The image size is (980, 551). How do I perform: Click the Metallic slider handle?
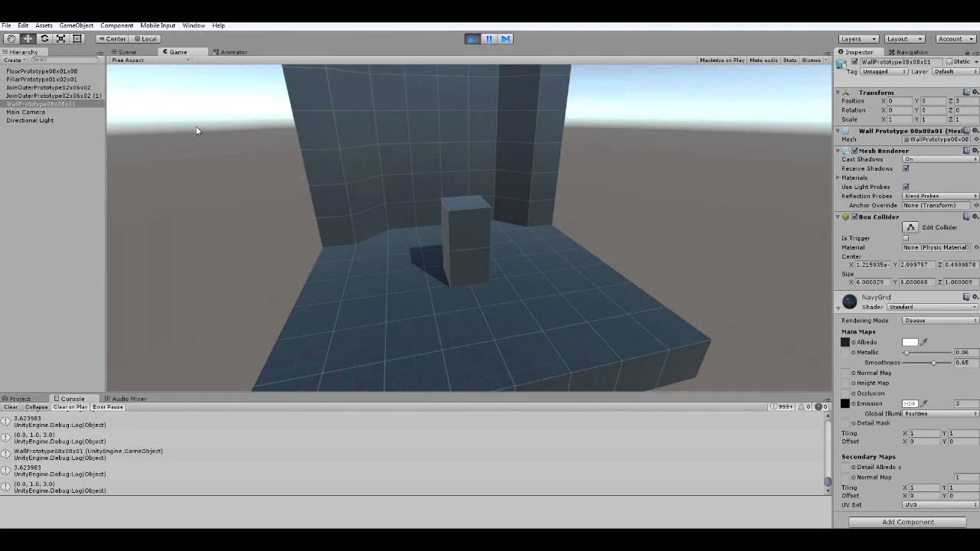tap(906, 352)
